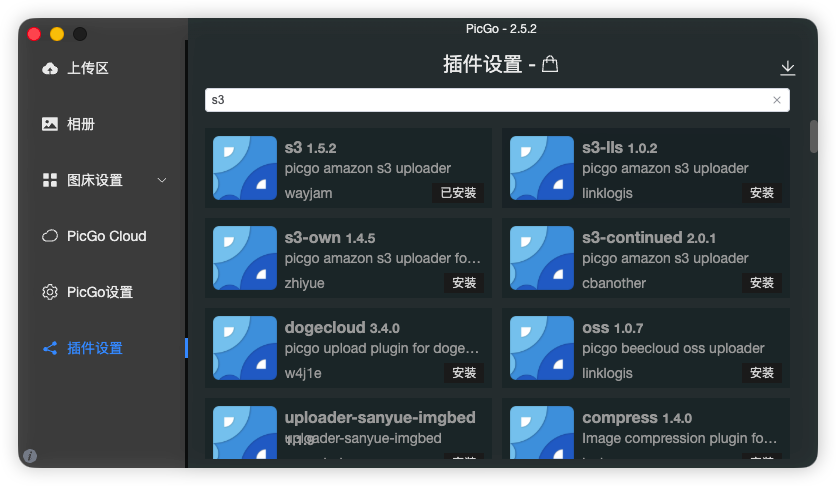Viewport: 836px width, 486px height.
Task: Install the s3-own plugin
Action: coord(464,283)
